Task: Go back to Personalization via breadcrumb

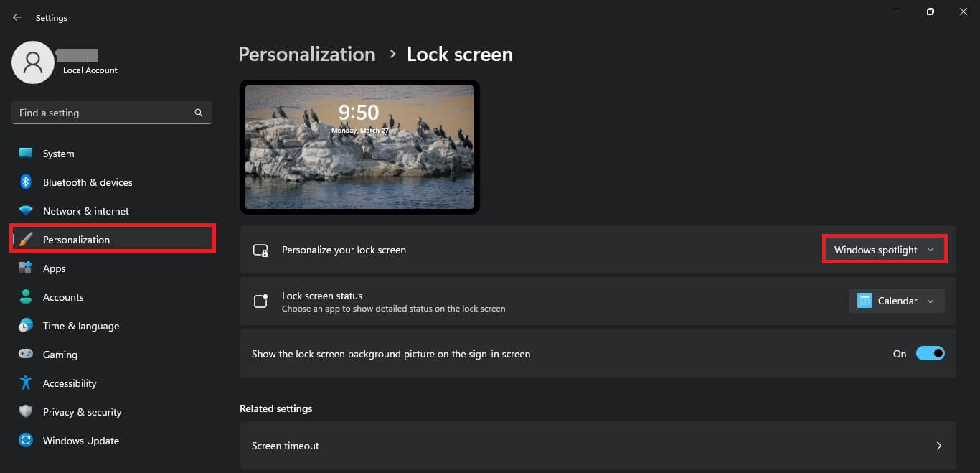Action: coord(306,54)
